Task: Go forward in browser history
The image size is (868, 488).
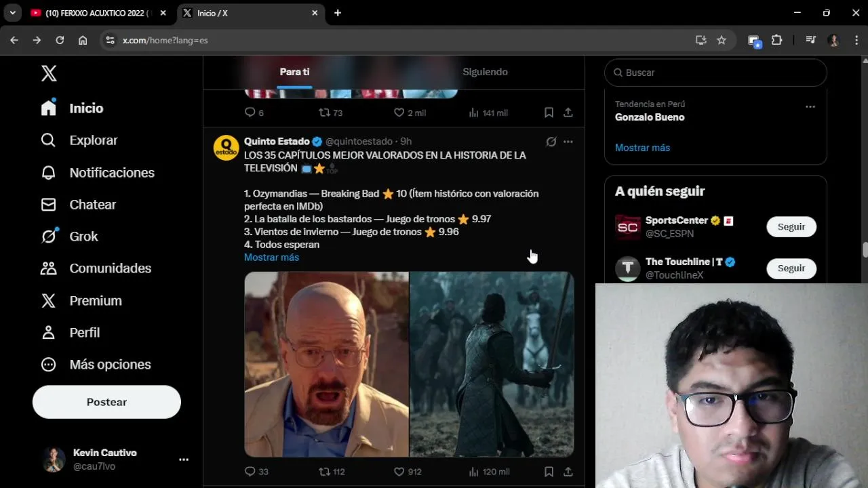Action: click(37, 40)
